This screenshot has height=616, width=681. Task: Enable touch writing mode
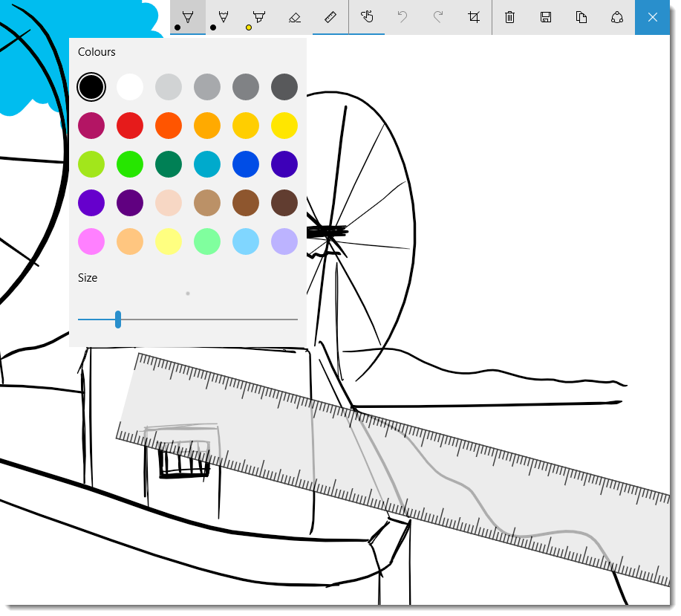(366, 18)
